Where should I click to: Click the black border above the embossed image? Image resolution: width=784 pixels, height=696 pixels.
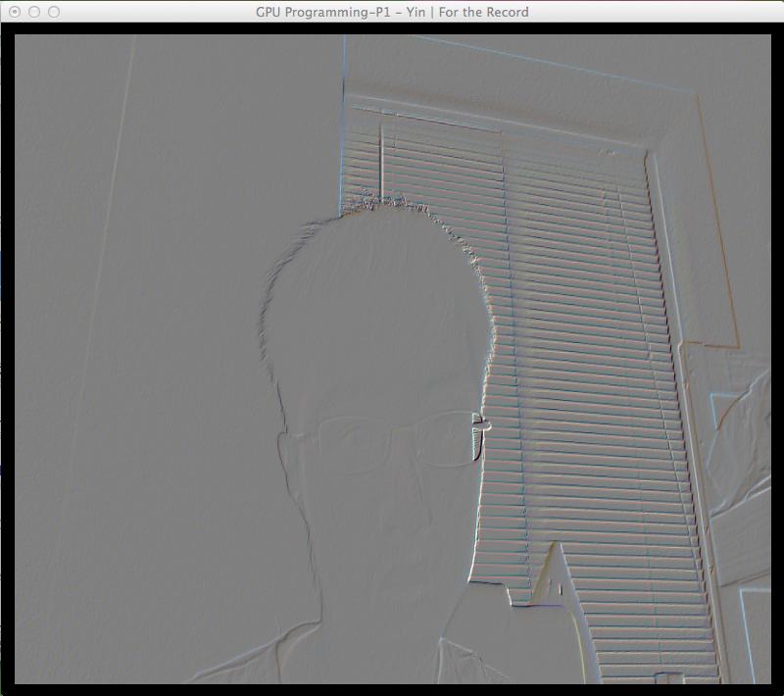pyautogui.click(x=393, y=28)
